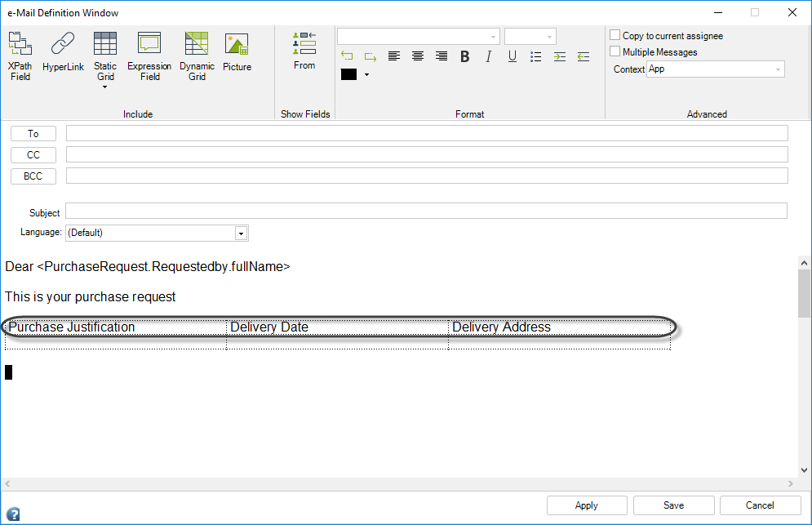Click the Apply button

[x=587, y=505]
